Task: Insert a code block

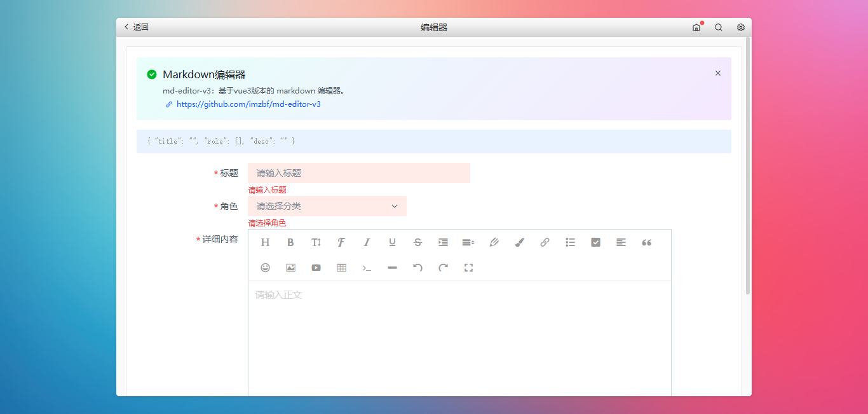Action: [367, 268]
